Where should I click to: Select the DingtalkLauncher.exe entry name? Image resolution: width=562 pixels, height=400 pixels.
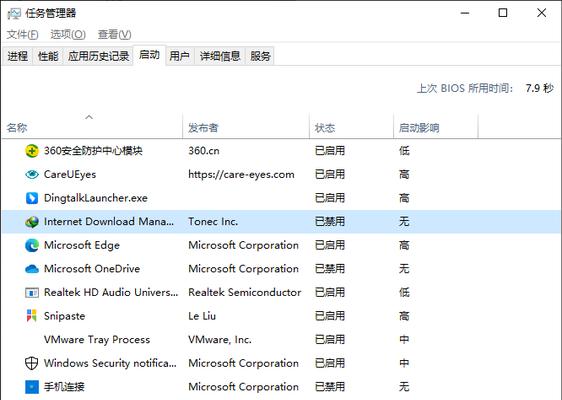pyautogui.click(x=96, y=198)
